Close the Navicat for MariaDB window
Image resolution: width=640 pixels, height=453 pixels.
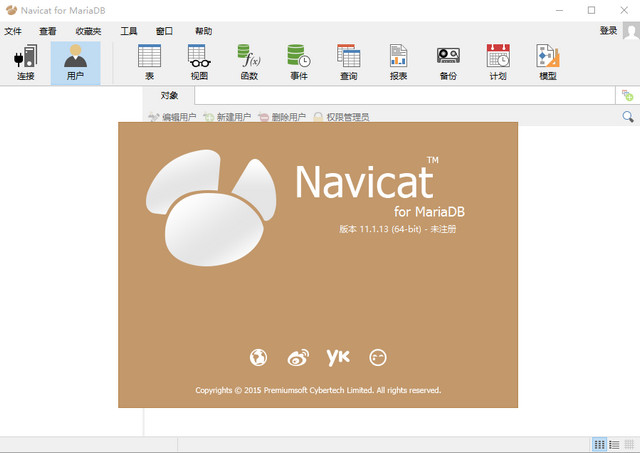click(x=624, y=10)
